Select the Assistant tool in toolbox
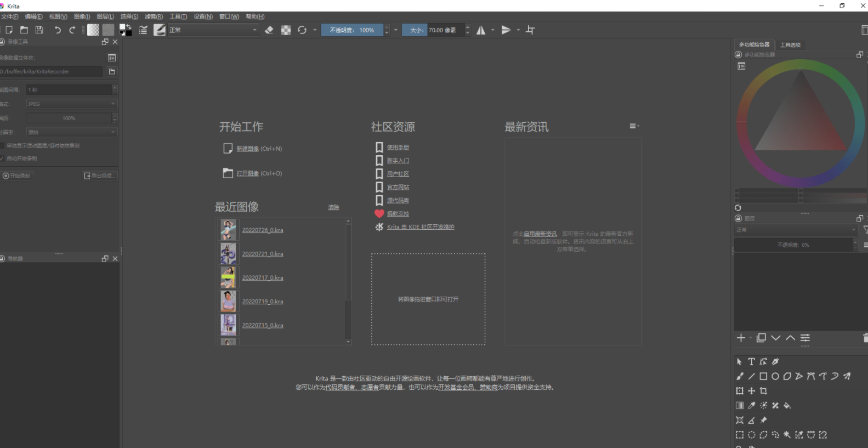 point(740,421)
